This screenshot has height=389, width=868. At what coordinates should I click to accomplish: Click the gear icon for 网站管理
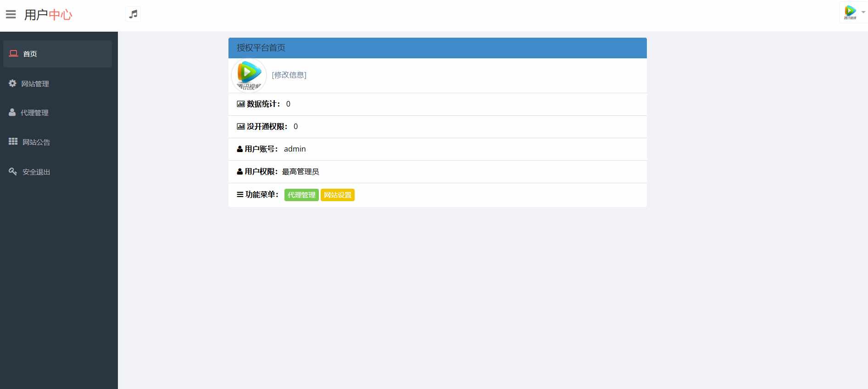(x=12, y=83)
